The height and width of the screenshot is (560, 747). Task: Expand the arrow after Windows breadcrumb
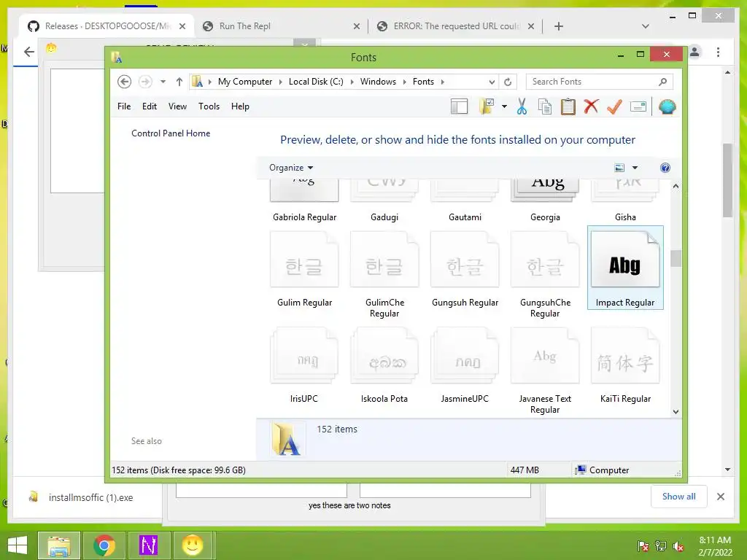(x=404, y=82)
